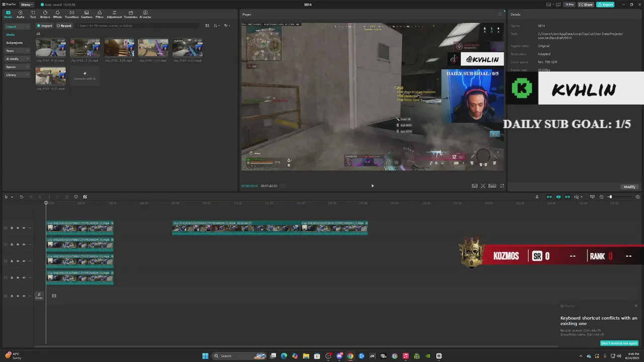644x362 pixels.
Task: Click the Record button
Action: click(64, 26)
